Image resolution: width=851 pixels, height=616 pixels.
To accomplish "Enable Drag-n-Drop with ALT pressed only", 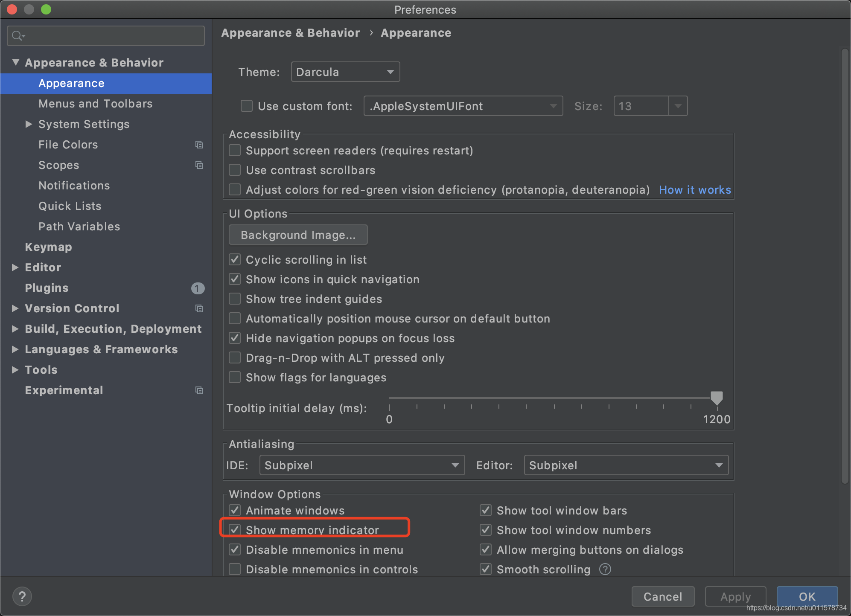I will pyautogui.click(x=235, y=357).
